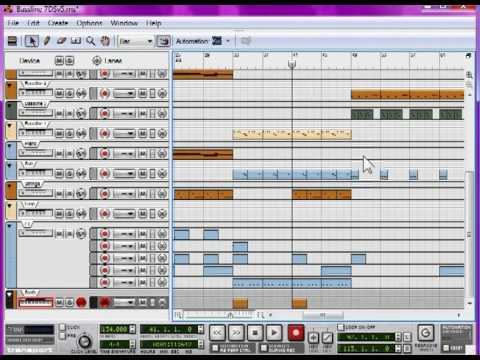Image resolution: width=480 pixels, height=360 pixels.
Task: Enable record on Redrum 2 lane
Action: [105, 94]
